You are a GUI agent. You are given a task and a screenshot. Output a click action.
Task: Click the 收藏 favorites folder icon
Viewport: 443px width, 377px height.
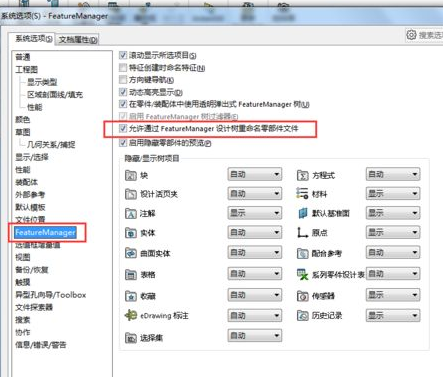pos(131,296)
